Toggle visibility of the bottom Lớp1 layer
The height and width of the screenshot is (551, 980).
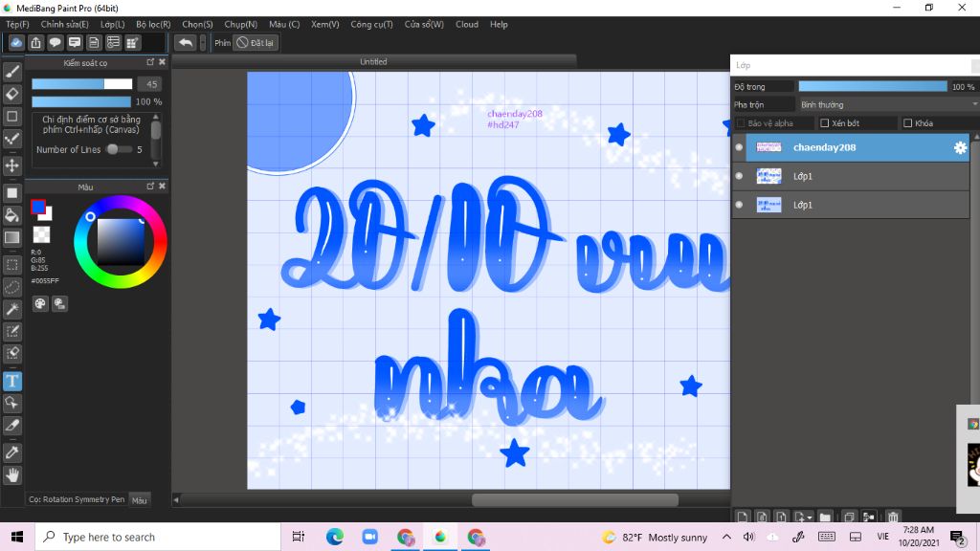(739, 205)
